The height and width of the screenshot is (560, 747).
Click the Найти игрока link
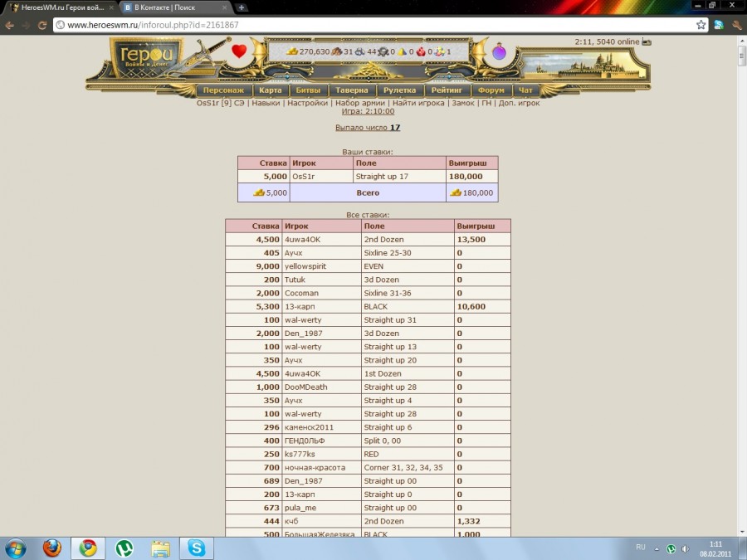[x=419, y=103]
